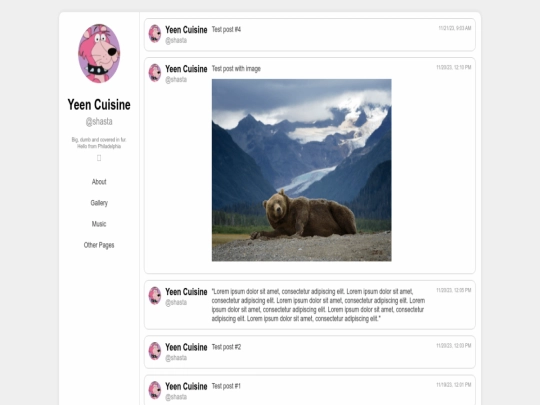This screenshot has height=405, width=540.
Task: Click the Lorem ipsum post body text
Action: pyautogui.click(x=318, y=305)
